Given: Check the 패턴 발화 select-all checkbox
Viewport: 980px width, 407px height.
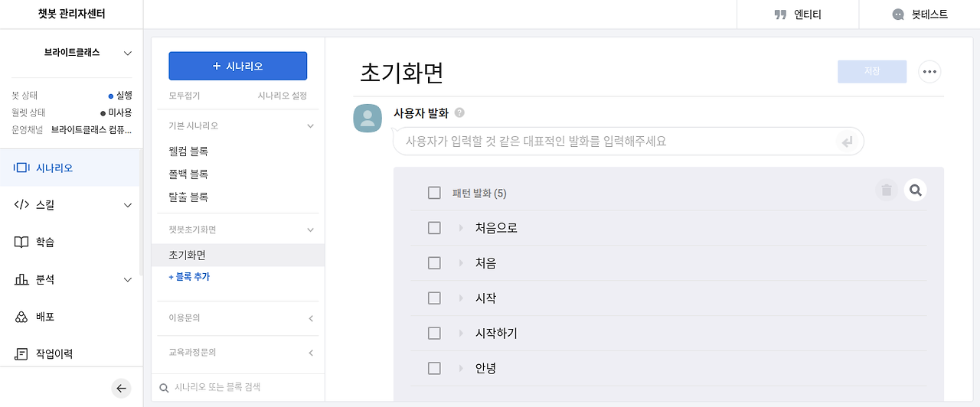Looking at the screenshot, I should (x=434, y=193).
